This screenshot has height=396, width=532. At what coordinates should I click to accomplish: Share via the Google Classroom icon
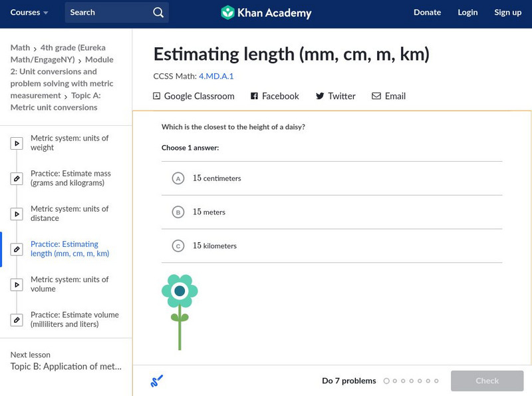pos(157,97)
